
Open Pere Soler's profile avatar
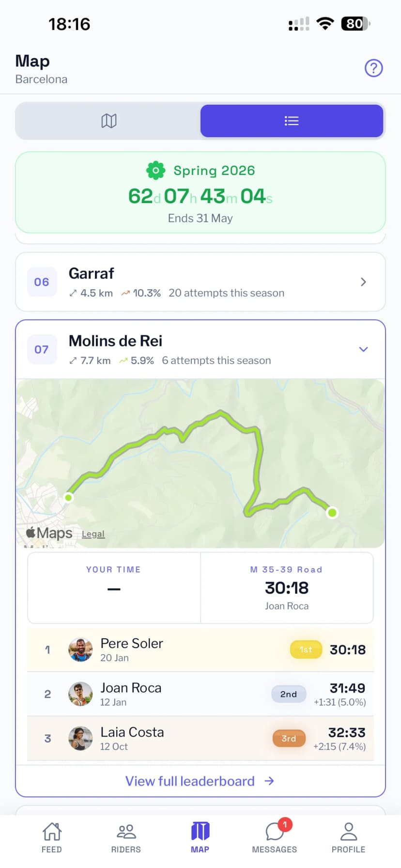[x=80, y=649]
